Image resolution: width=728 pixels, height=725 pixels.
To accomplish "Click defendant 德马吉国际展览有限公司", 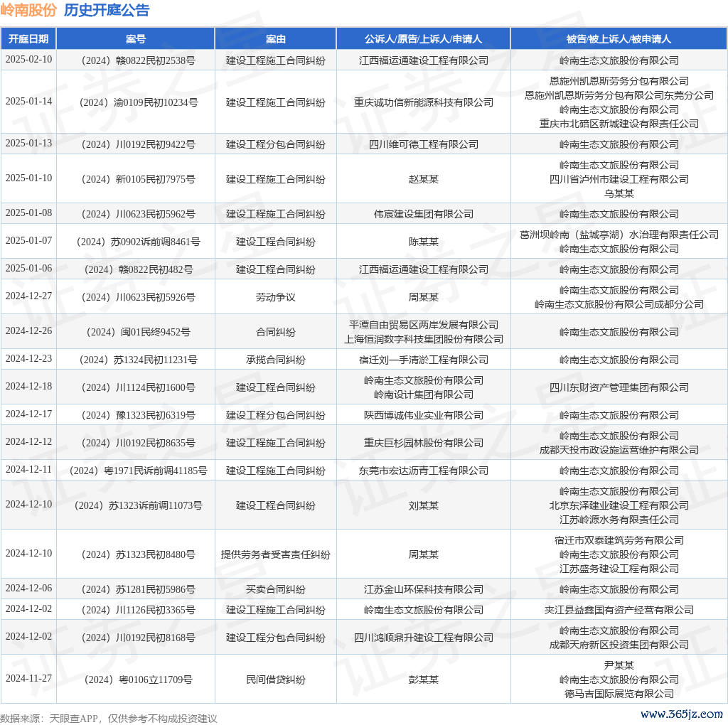I will tap(619, 694).
